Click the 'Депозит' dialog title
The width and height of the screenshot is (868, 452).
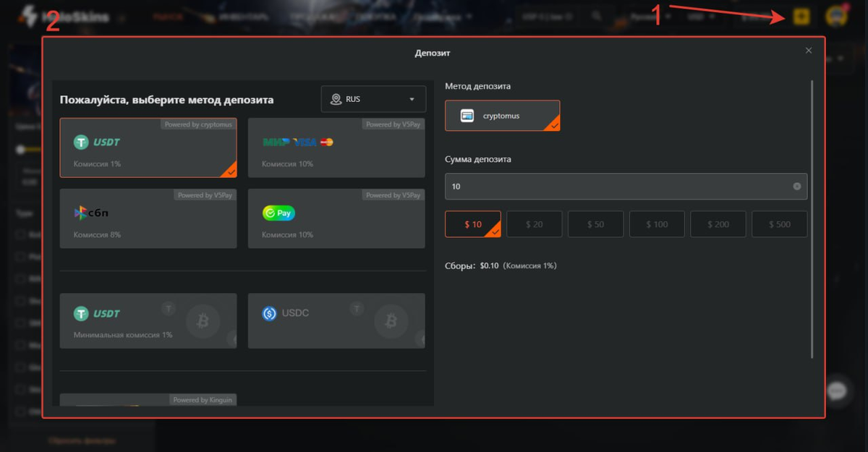pos(433,53)
